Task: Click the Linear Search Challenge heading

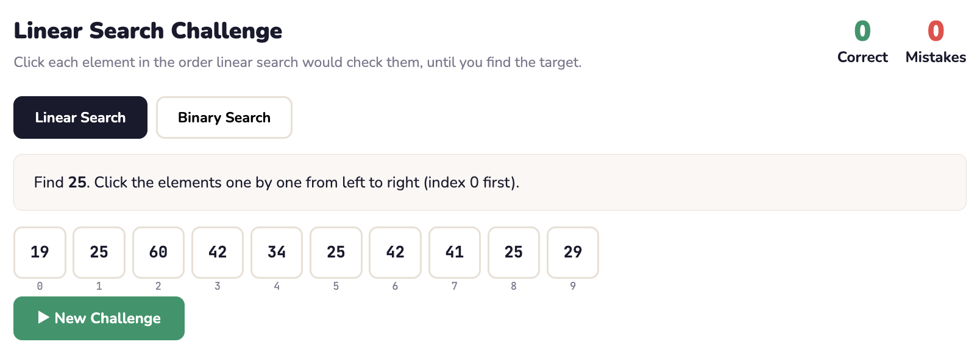Action: point(148,31)
